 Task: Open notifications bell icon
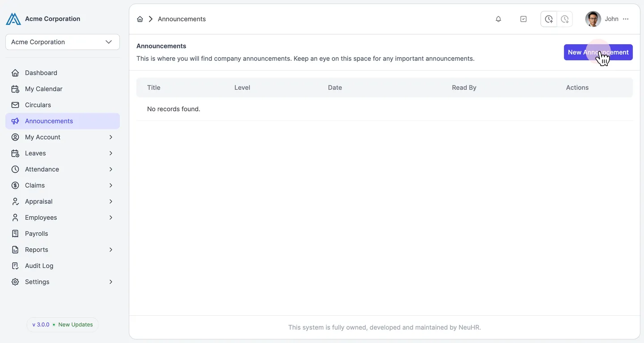pyautogui.click(x=498, y=19)
